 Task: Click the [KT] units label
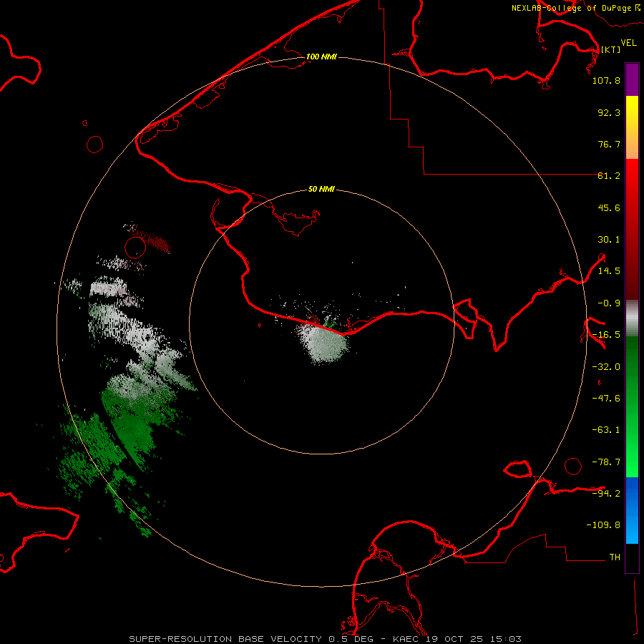tap(611, 49)
